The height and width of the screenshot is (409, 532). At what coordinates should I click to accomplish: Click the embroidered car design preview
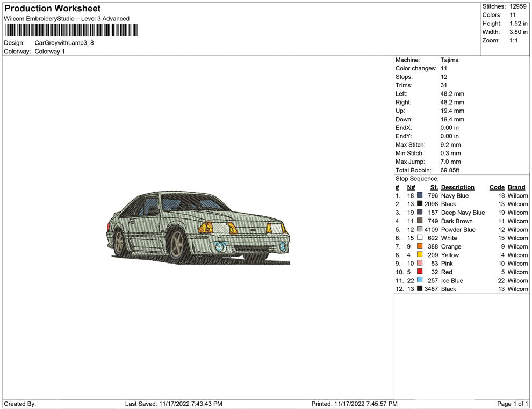[198, 228]
